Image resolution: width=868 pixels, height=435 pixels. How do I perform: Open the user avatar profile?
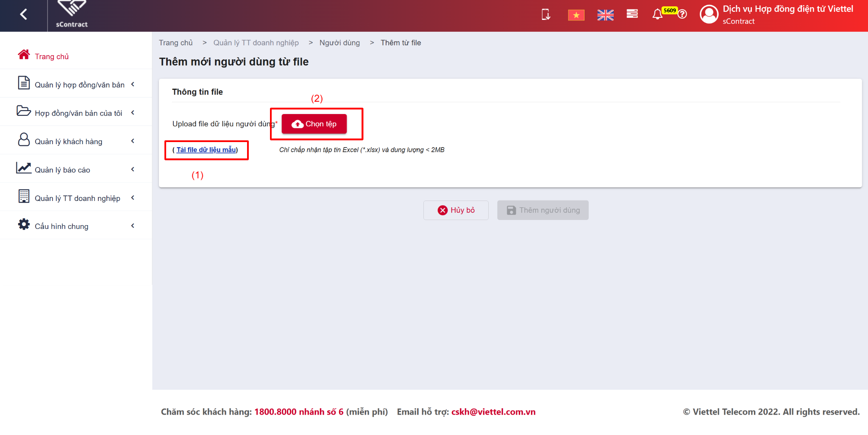[x=709, y=14]
